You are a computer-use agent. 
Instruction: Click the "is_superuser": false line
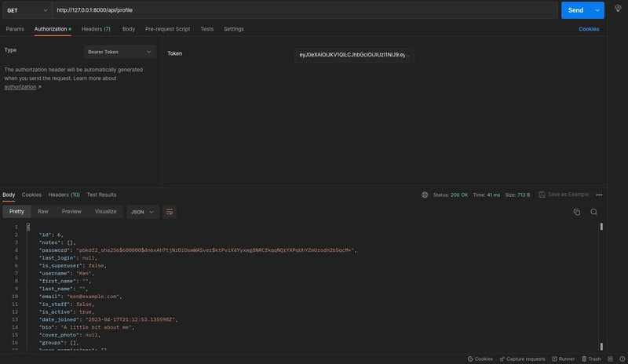pyautogui.click(x=73, y=266)
